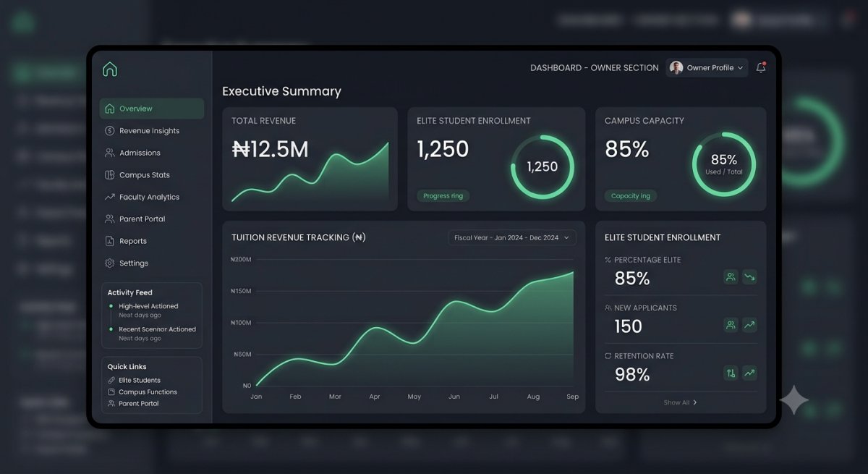The image size is (868, 474).
Task: Click the DASHBOARD - OWNER SECTION header text
Action: (595, 68)
